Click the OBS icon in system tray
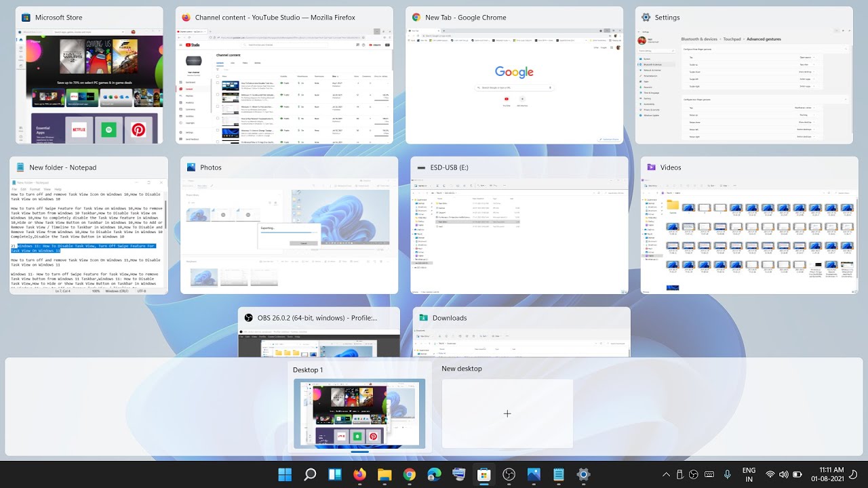 (694, 474)
